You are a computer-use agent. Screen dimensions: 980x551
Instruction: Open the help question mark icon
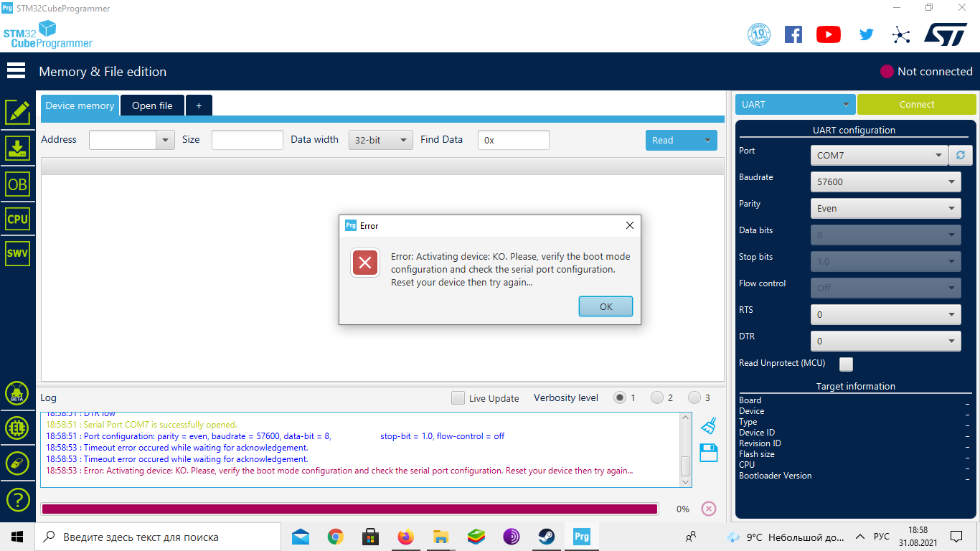(17, 499)
